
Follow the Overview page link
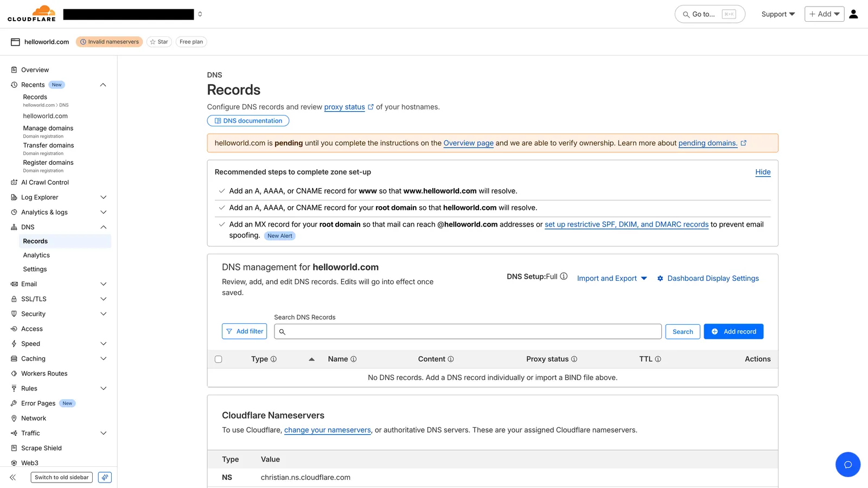point(469,143)
